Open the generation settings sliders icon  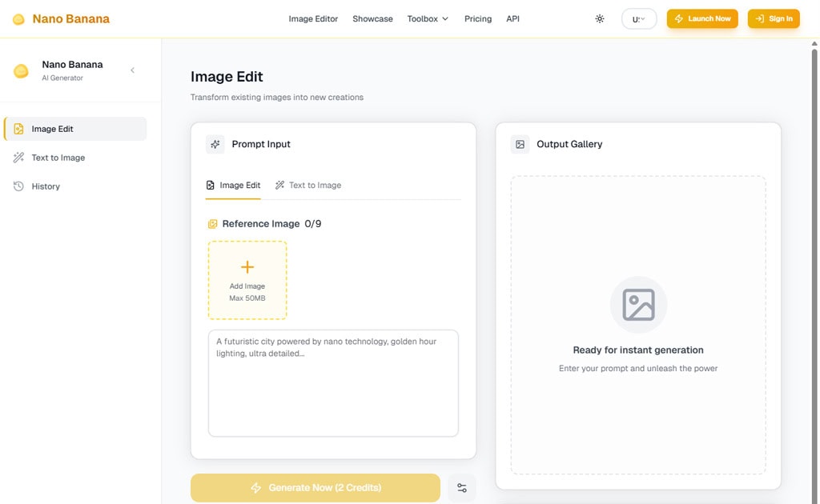tap(462, 488)
